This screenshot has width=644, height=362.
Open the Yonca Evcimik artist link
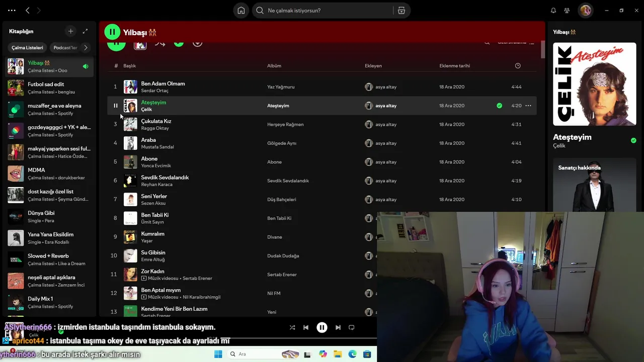156,165
